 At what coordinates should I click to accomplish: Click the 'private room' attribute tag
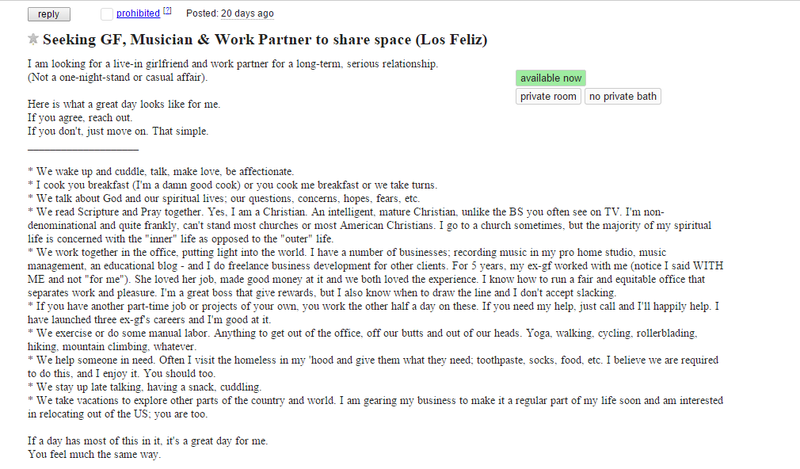tap(548, 96)
